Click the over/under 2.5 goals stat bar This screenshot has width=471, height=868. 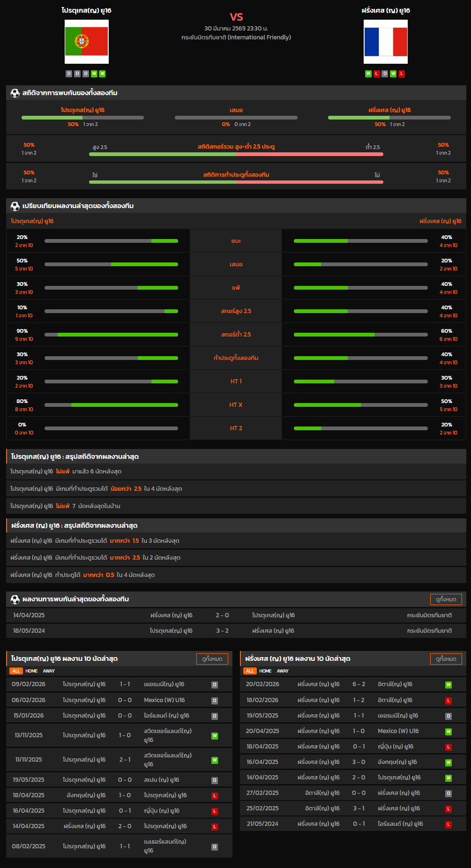coord(236,154)
